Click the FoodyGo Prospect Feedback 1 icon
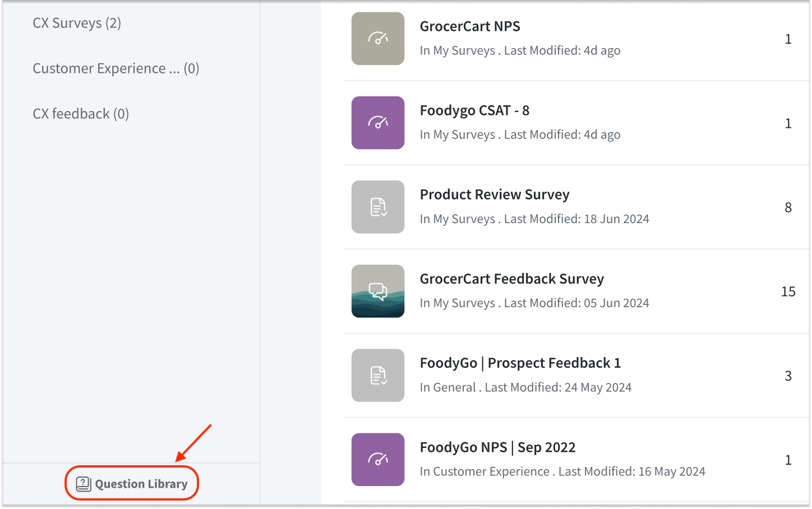The width and height of the screenshot is (812, 509). pos(378,375)
